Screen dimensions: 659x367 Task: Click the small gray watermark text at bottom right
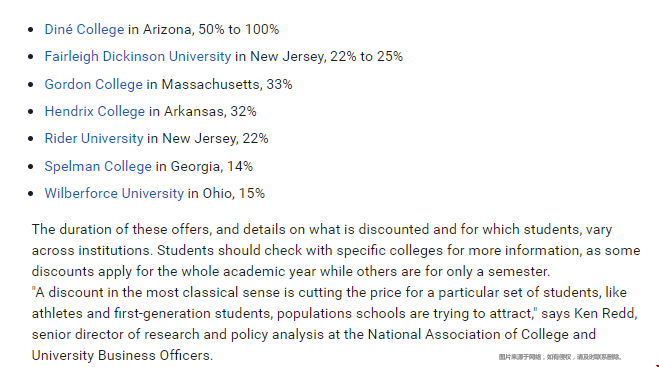click(x=560, y=357)
